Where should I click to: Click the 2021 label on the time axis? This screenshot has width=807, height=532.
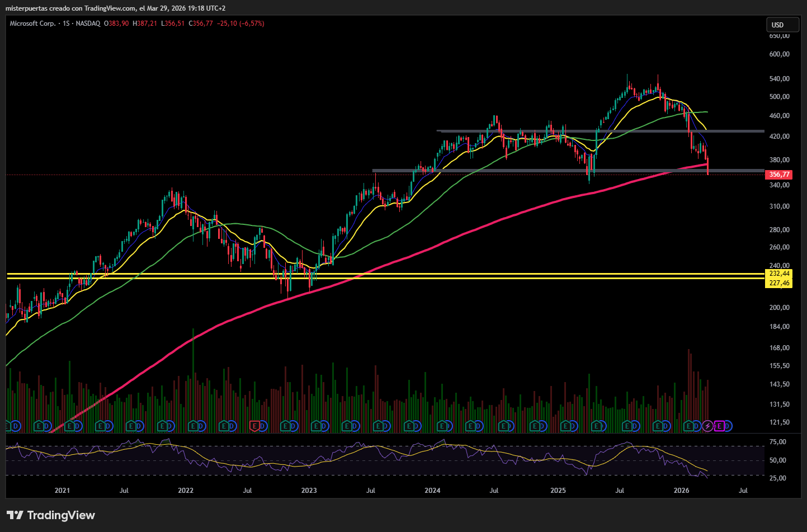click(x=62, y=491)
